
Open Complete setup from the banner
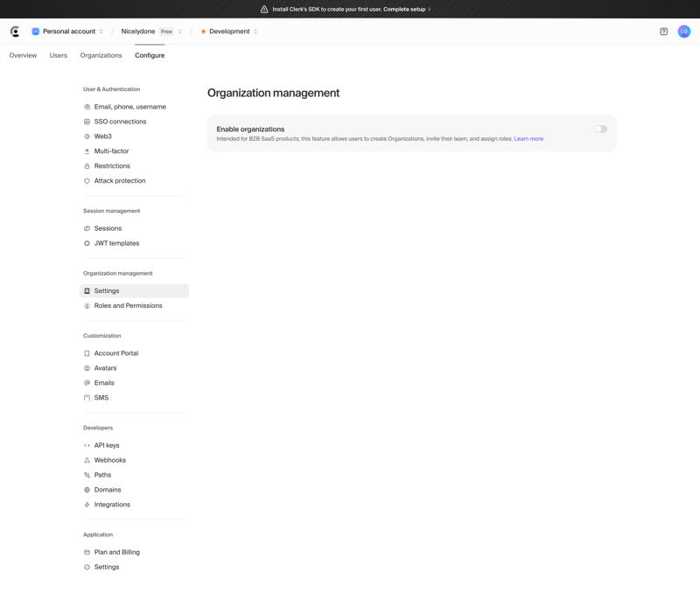pos(406,9)
